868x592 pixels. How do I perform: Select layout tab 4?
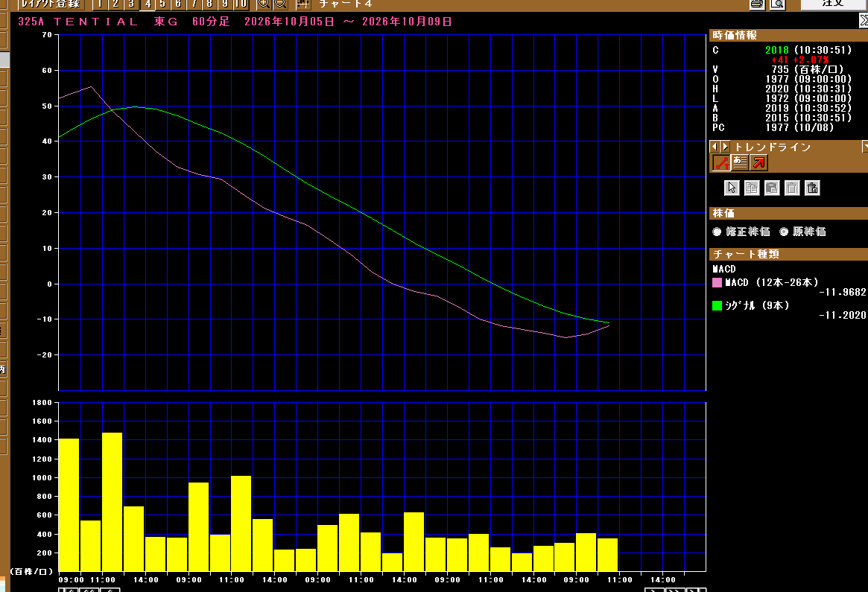coord(148,4)
